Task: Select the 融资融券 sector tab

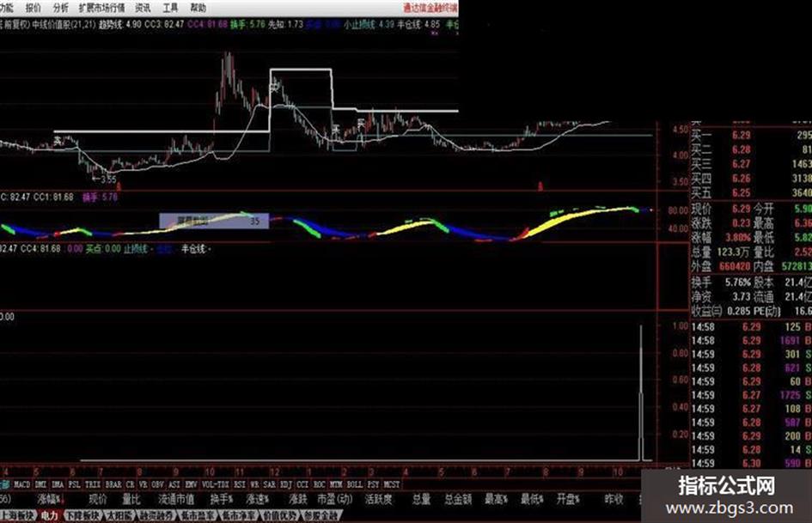Action: [x=156, y=516]
